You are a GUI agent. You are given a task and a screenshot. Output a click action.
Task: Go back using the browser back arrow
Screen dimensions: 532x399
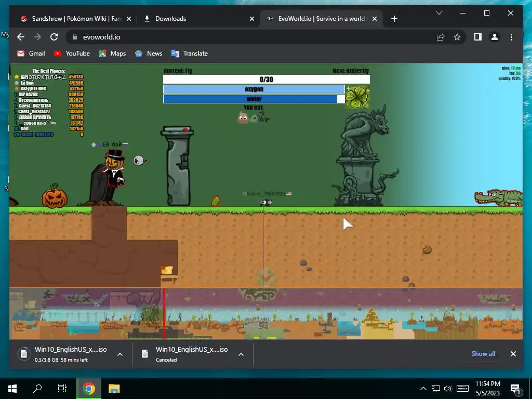click(21, 37)
